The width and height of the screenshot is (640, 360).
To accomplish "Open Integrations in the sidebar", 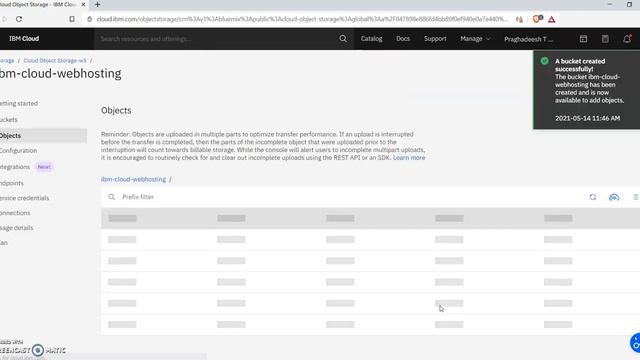I will (x=15, y=167).
